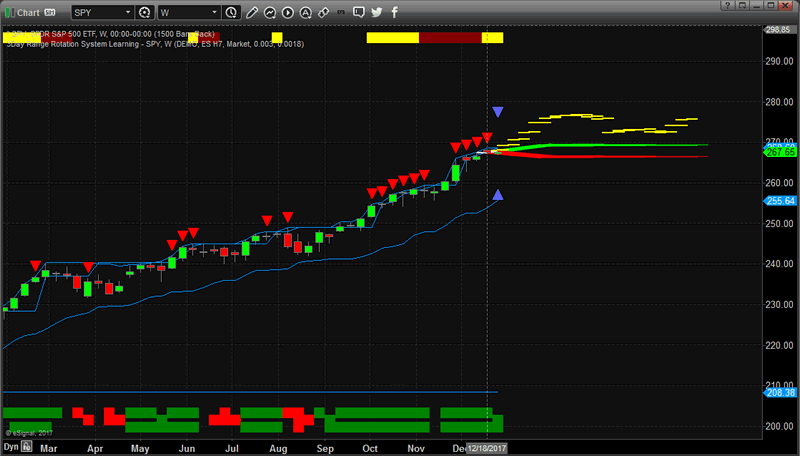This screenshot has height=456, width=800.
Task: Open the alert 'A' circle icon
Action: [x=307, y=12]
